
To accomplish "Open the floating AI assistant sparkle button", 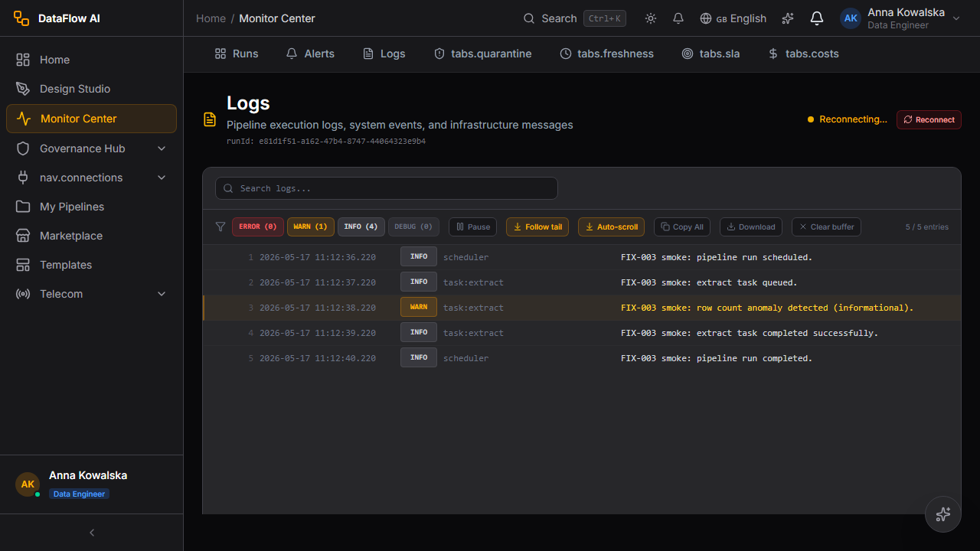I will 943,514.
